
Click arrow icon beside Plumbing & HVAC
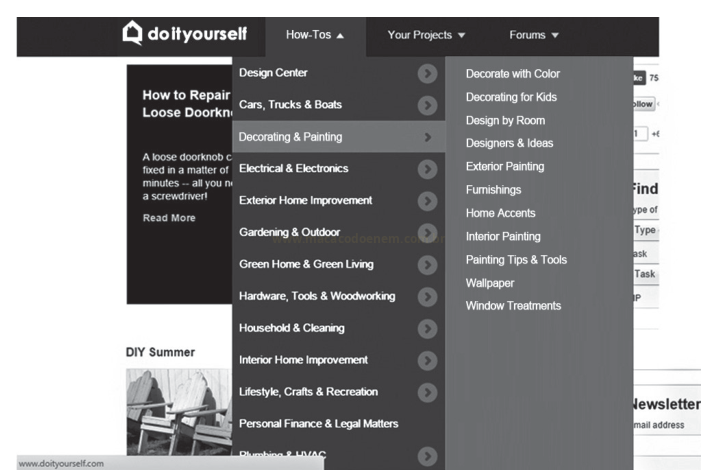point(427,456)
